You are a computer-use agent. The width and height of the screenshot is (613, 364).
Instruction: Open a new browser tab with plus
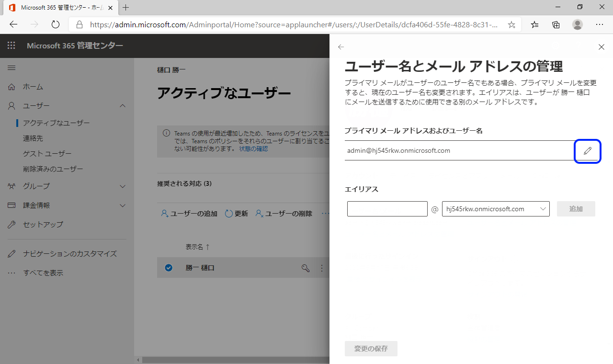126,8
